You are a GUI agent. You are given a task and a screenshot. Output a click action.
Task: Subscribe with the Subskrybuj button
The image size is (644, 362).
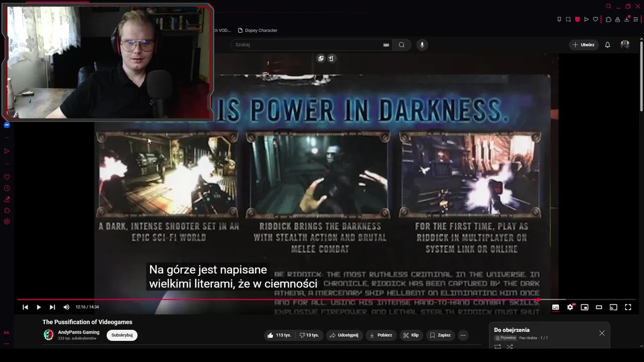coord(122,335)
